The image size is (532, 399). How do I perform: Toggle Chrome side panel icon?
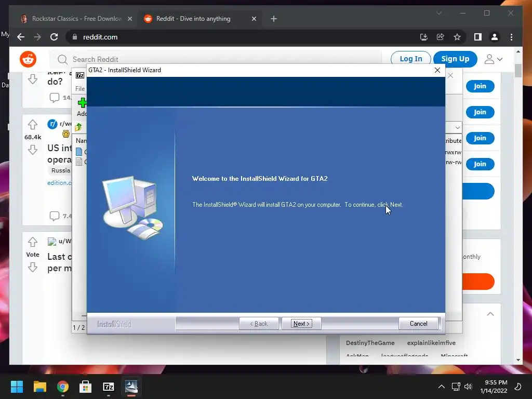tap(478, 37)
